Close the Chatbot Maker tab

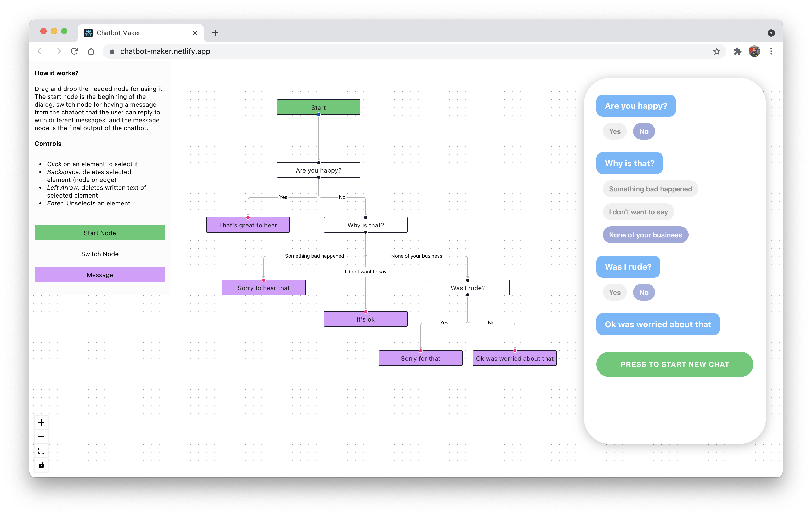coord(195,33)
